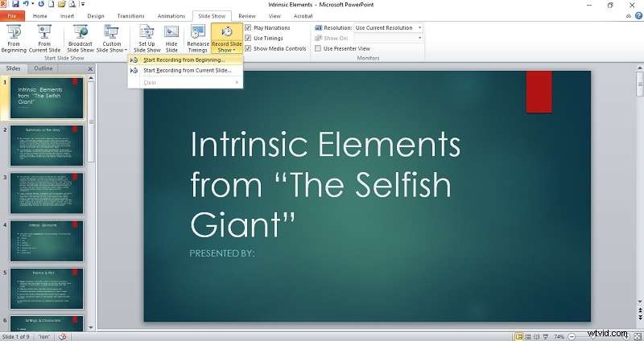
Task: Choose Start Recording from Current Slide
Action: coord(186,71)
